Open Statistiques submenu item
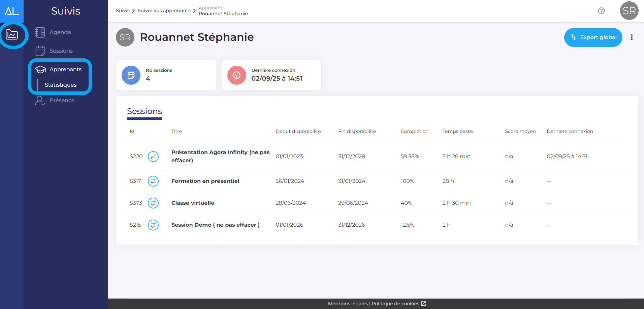The height and width of the screenshot is (309, 644). [x=61, y=85]
